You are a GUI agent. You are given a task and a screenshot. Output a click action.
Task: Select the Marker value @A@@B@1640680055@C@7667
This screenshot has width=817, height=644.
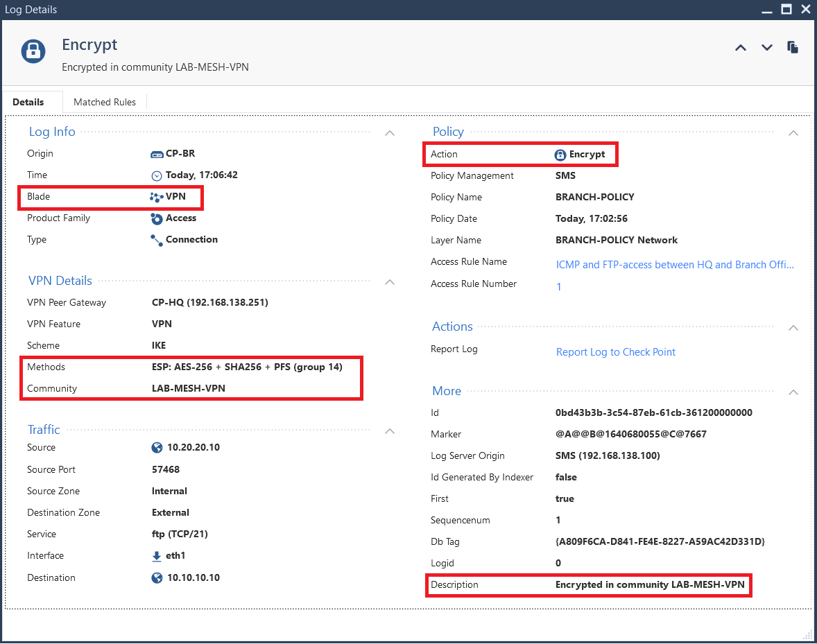point(631,434)
